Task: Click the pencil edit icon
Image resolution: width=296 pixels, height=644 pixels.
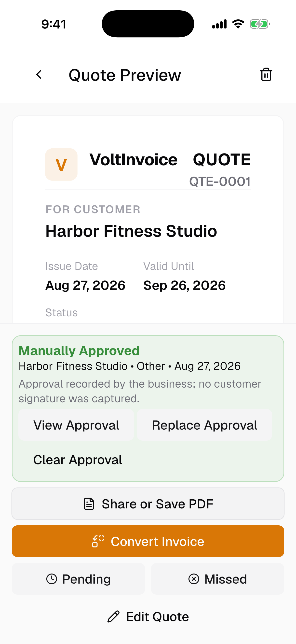Action: tap(113, 616)
